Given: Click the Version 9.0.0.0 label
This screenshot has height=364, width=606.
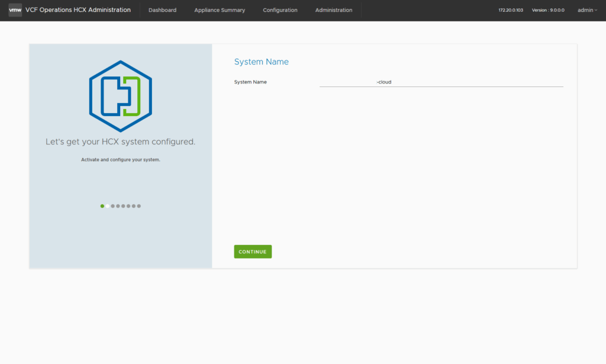Looking at the screenshot, I should [548, 10].
